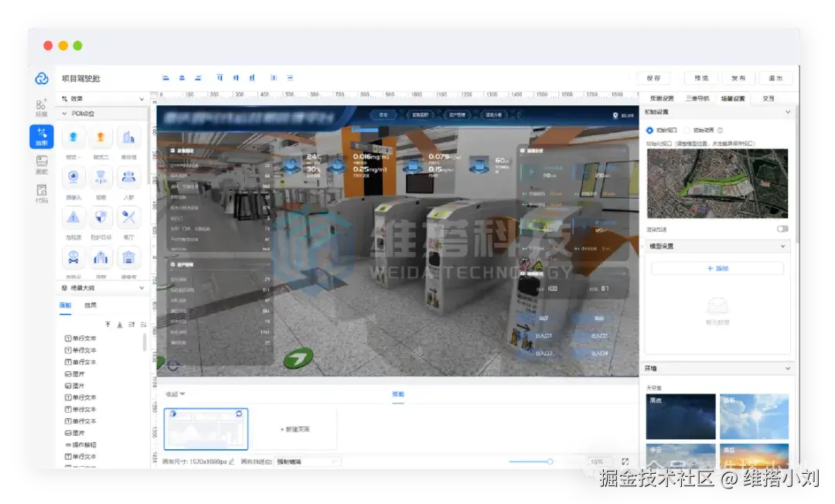Click the 设备监控 nav button in the canvas
This screenshot has height=504, width=835.
(420, 115)
